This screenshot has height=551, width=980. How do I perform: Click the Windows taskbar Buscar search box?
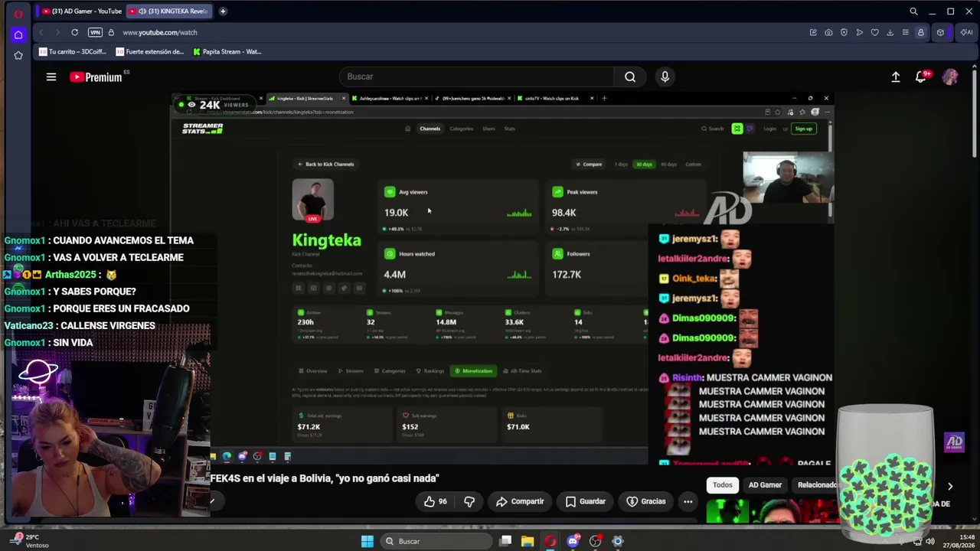point(435,542)
